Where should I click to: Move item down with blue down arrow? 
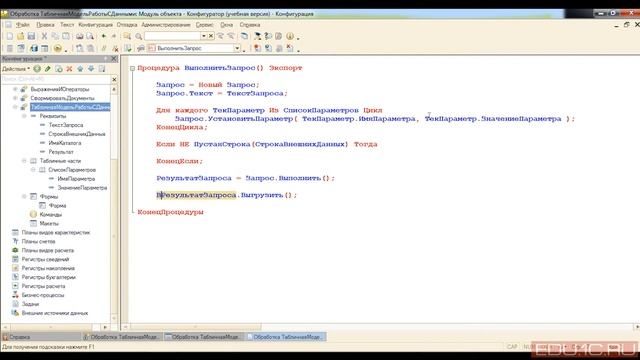[91, 69]
